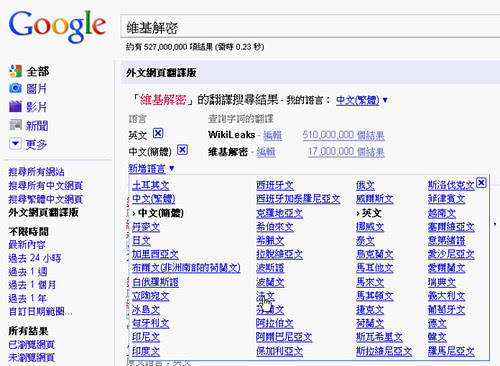Click the search box containing 維基解密
Screen dimensions: 500x366
pos(310,27)
